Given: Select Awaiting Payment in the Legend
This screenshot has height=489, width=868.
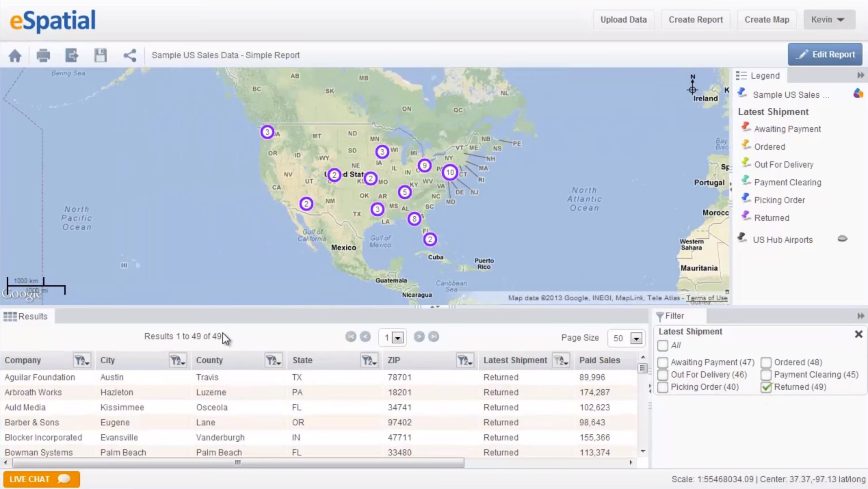Looking at the screenshot, I should pyautogui.click(x=787, y=129).
